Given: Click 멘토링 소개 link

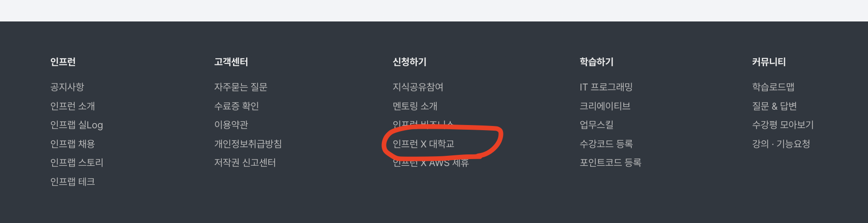Looking at the screenshot, I should [415, 106].
